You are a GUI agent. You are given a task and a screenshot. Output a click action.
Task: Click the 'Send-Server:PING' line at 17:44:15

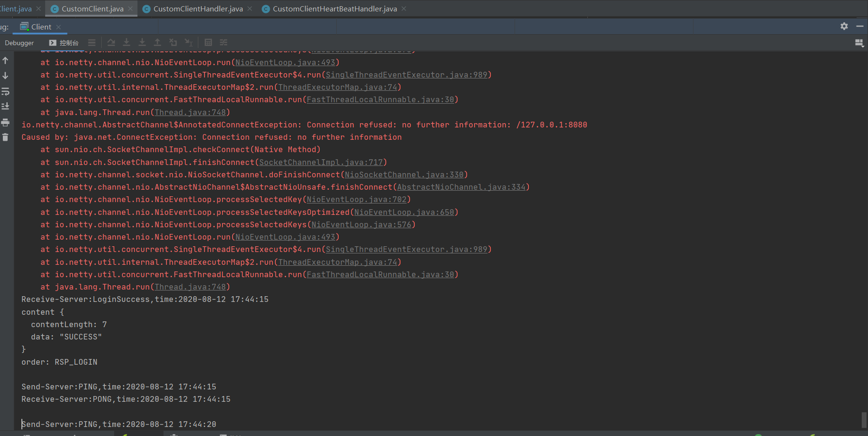(x=119, y=387)
